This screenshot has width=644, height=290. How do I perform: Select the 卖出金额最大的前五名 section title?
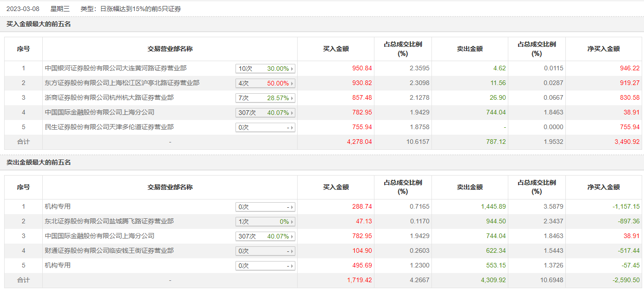pos(39,162)
